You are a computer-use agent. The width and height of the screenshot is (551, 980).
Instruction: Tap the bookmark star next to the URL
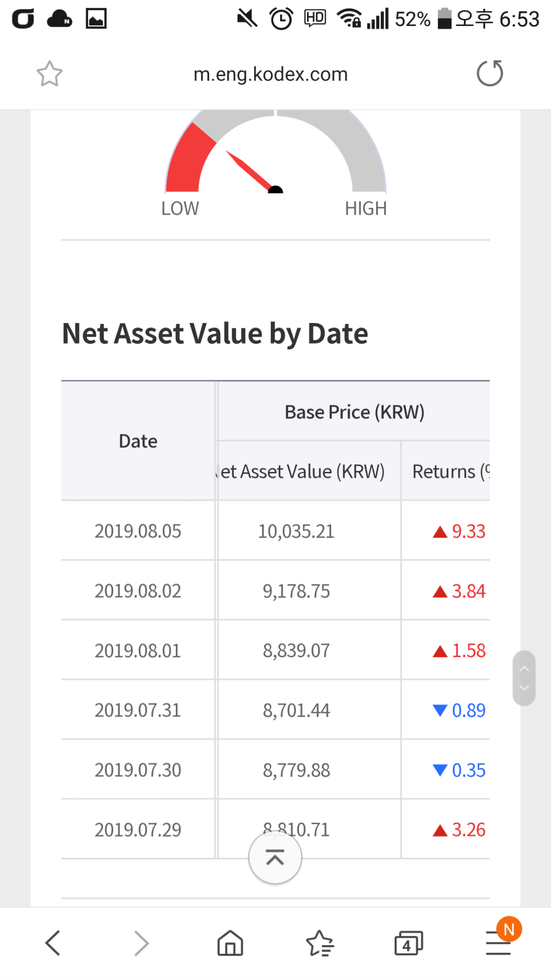click(x=49, y=74)
